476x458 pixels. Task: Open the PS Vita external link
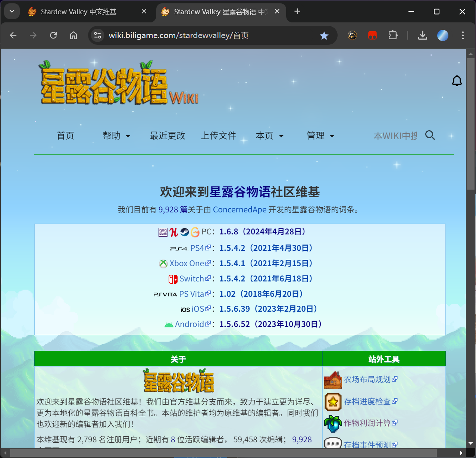(x=195, y=294)
